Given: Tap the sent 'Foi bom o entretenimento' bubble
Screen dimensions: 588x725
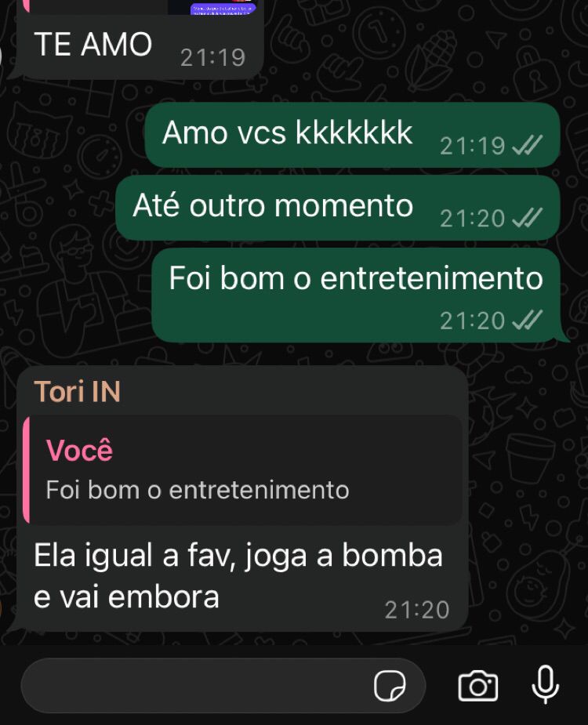Looking at the screenshot, I should [x=356, y=295].
